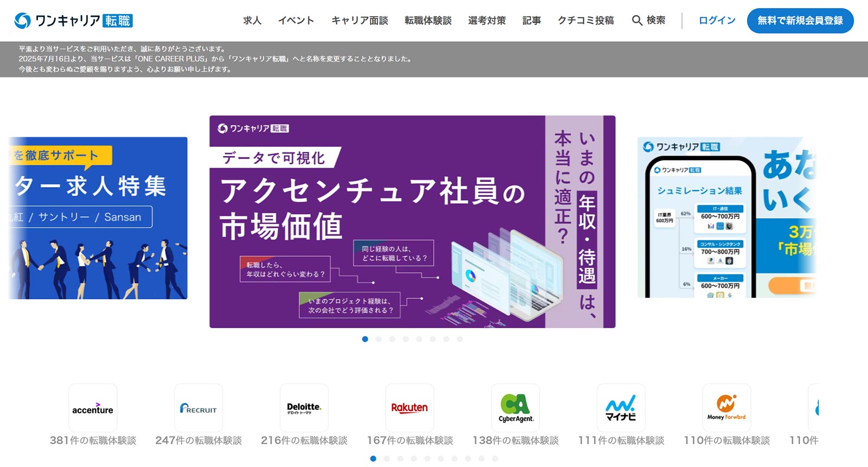Select 選考対策 in the header

click(487, 21)
